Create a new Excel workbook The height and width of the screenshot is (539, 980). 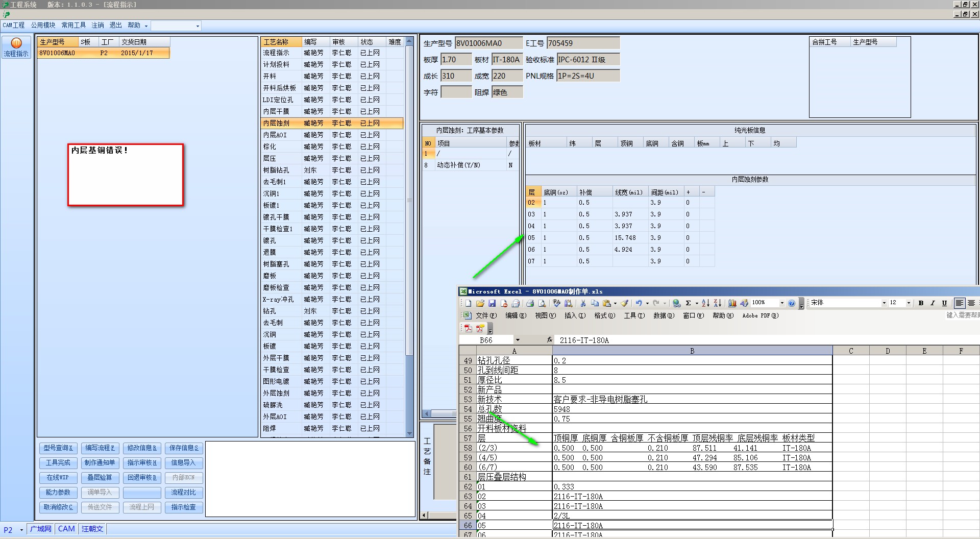click(469, 303)
